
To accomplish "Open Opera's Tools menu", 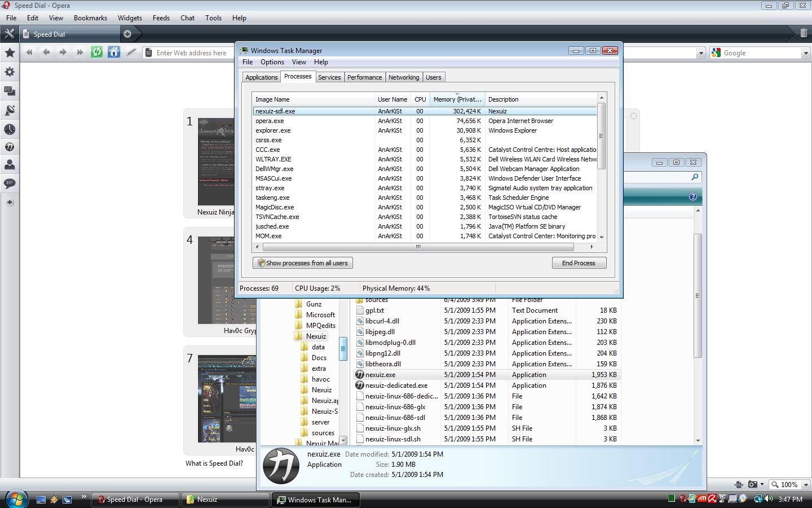I will coord(213,18).
